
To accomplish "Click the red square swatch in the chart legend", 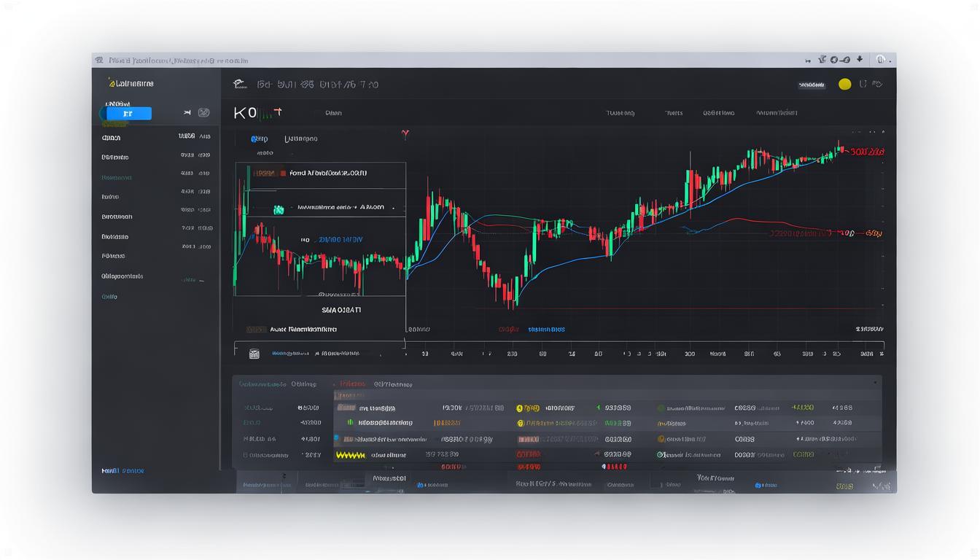I will [x=283, y=174].
